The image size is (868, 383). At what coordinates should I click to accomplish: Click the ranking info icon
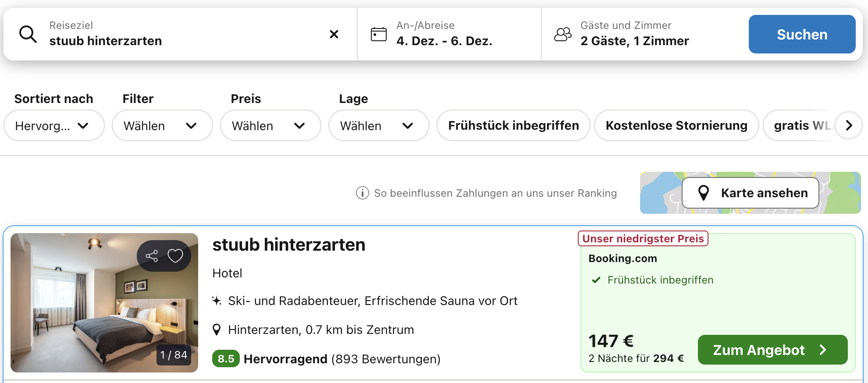pos(362,193)
